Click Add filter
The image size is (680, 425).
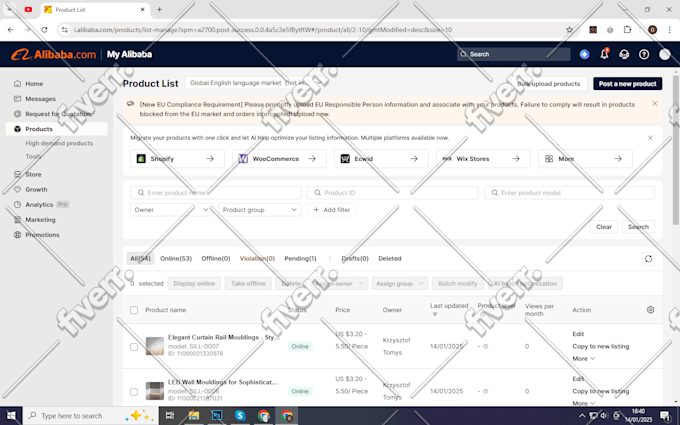332,210
